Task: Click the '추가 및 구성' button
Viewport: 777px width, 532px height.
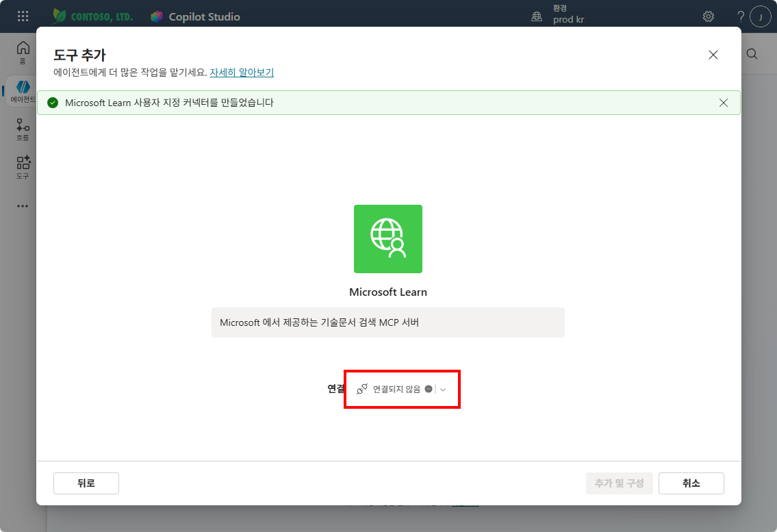Action: [620, 483]
